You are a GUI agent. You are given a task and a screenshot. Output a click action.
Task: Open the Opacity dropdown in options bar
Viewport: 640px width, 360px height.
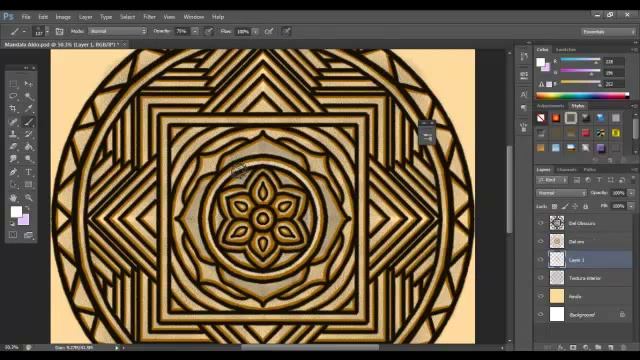point(195,31)
